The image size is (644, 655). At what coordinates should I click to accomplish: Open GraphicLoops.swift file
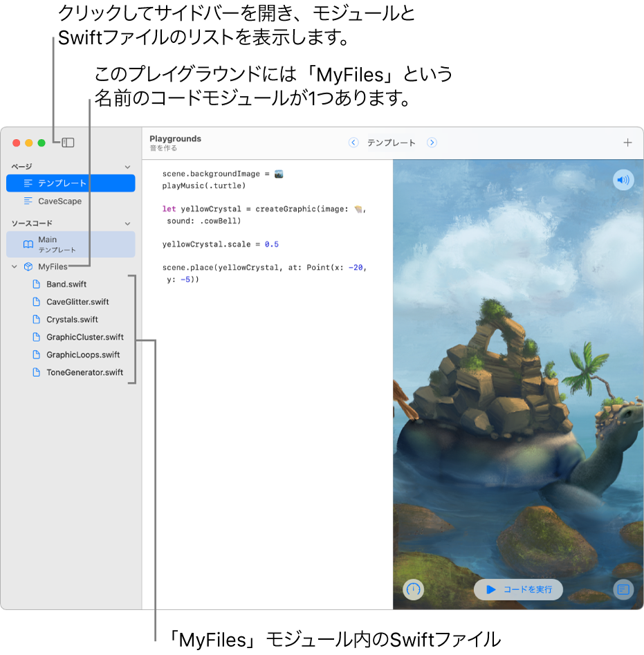coord(71,354)
